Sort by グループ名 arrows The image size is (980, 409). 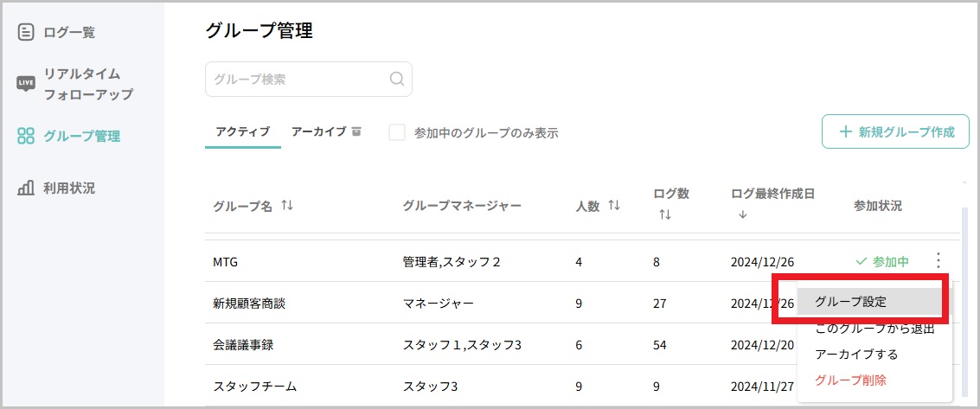(287, 206)
